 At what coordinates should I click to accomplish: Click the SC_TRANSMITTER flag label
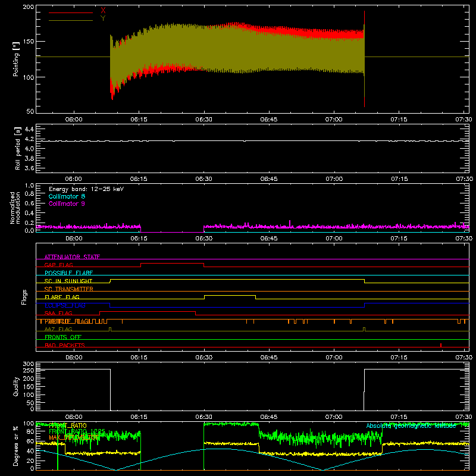[x=69, y=289]
